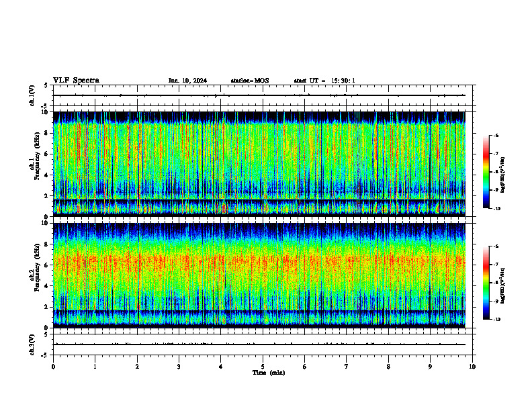Click the "station=MOS" header label
The image size is (532, 411).
tap(250, 81)
